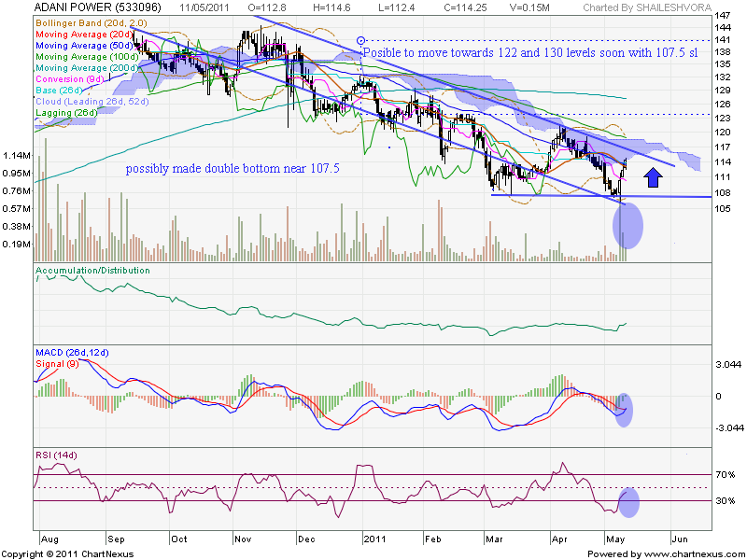Image resolution: width=747 pixels, height=560 pixels.
Task: Select the Base (26d) legend entry
Action: coord(59,90)
